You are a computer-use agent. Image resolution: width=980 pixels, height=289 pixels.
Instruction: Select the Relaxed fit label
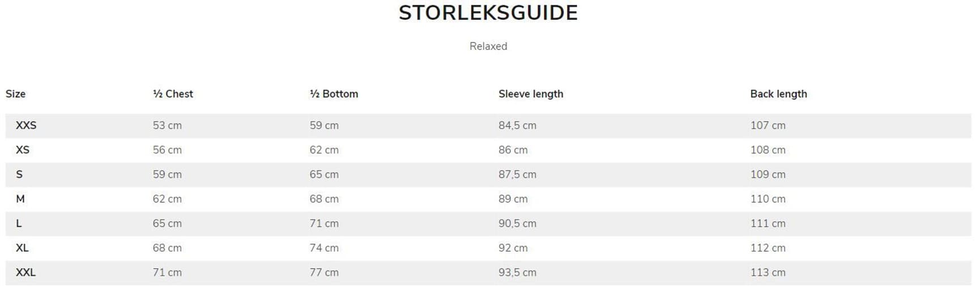click(x=488, y=46)
